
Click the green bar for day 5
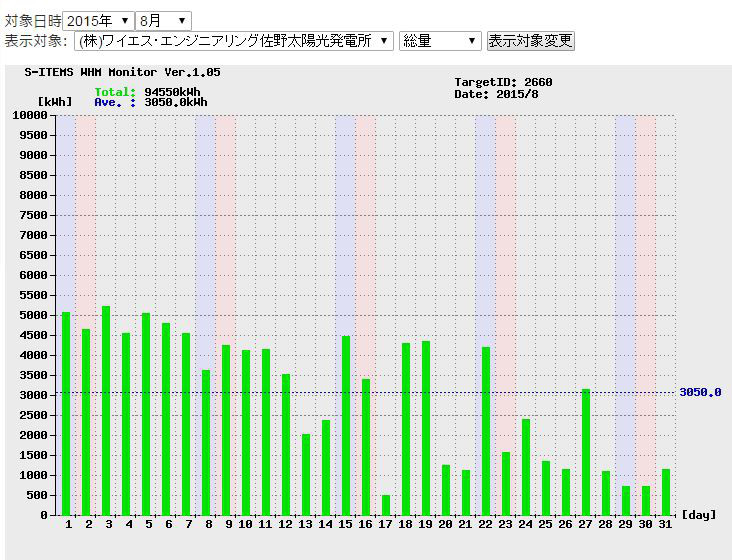(146, 414)
